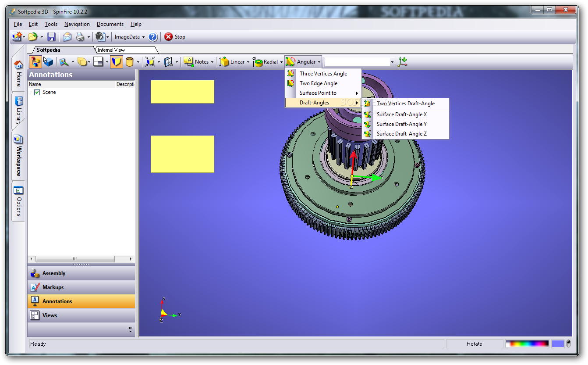The image size is (588, 365).
Task: Toggle the blue-yellow perspective view icon
Action: tap(116, 62)
